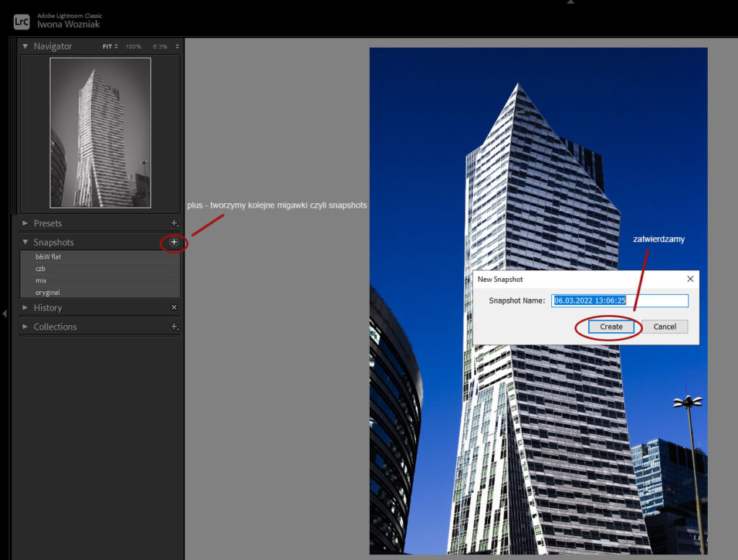The image size is (738, 560).
Task: Collapse the Navigator panel
Action: (x=25, y=45)
